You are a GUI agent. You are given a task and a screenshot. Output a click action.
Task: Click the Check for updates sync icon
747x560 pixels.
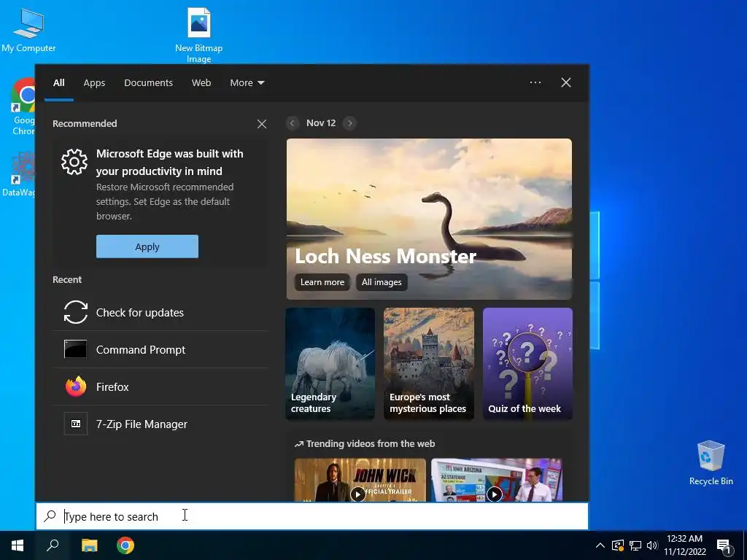point(76,312)
